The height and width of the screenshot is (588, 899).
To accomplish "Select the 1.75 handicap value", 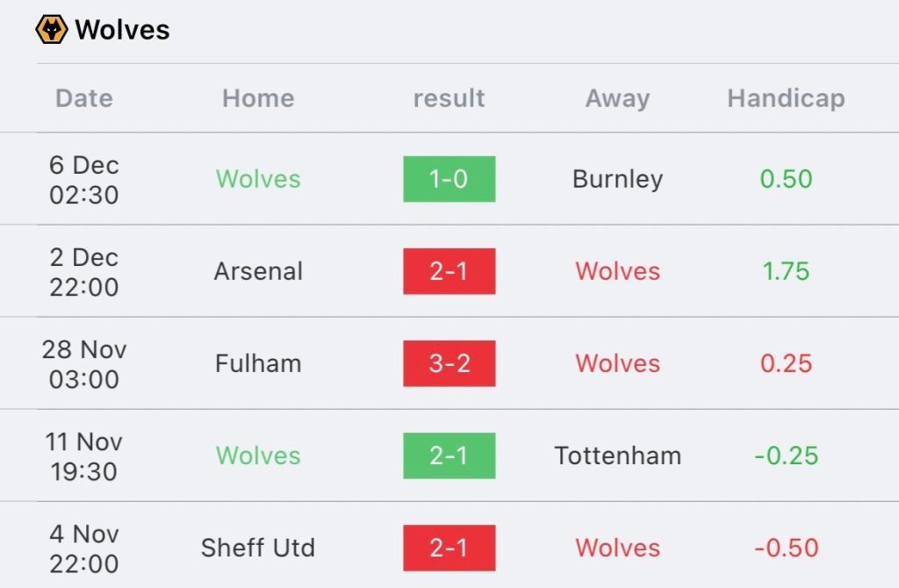I will (x=786, y=271).
